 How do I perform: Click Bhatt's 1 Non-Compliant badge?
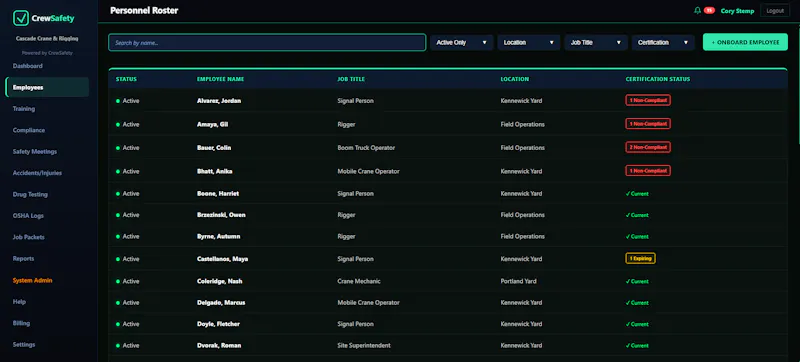point(648,171)
